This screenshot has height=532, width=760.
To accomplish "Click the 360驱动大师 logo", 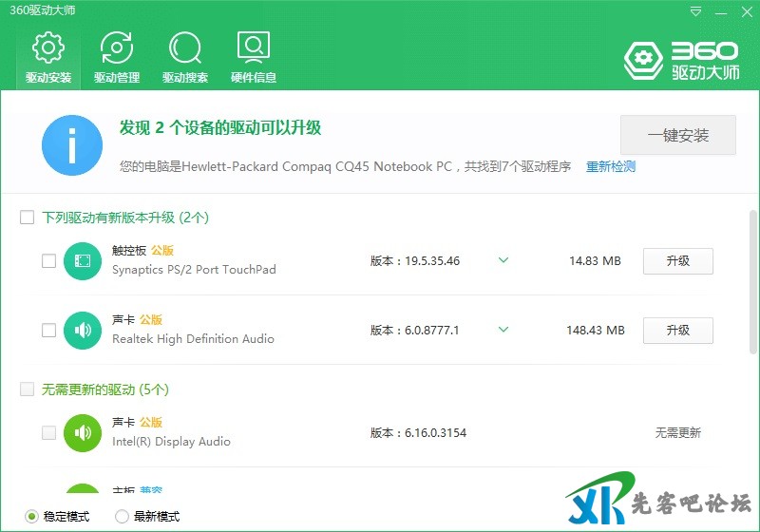I will click(x=681, y=60).
